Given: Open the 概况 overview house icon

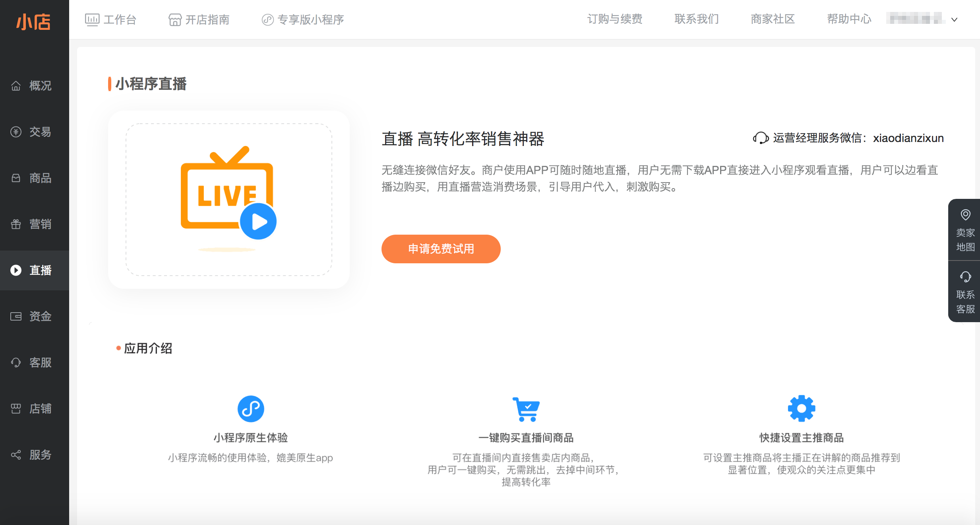Looking at the screenshot, I should 16,86.
